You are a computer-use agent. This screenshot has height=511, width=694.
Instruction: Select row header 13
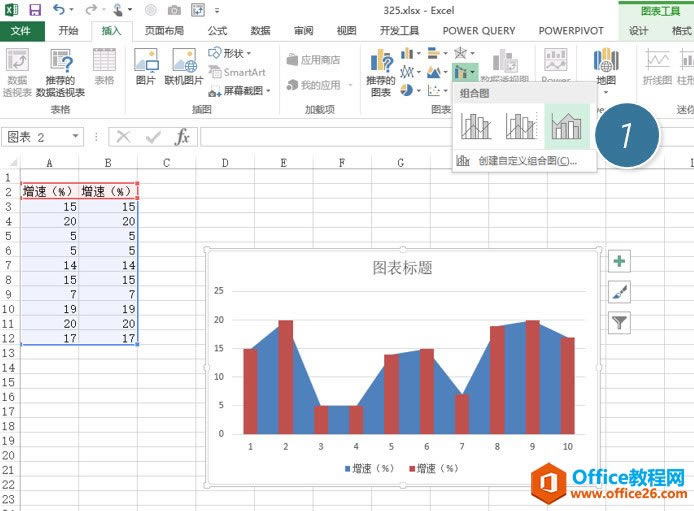tap(8, 353)
